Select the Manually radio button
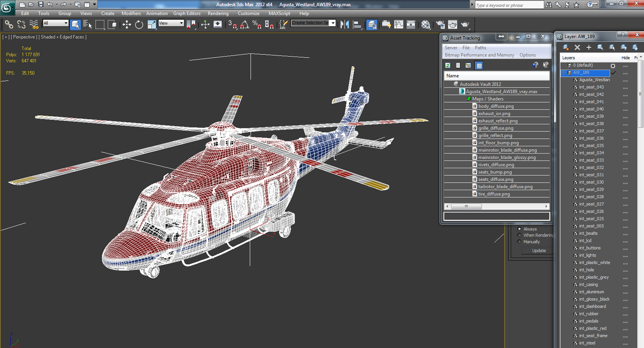Screen dimensions: 644x348 [x=519, y=241]
